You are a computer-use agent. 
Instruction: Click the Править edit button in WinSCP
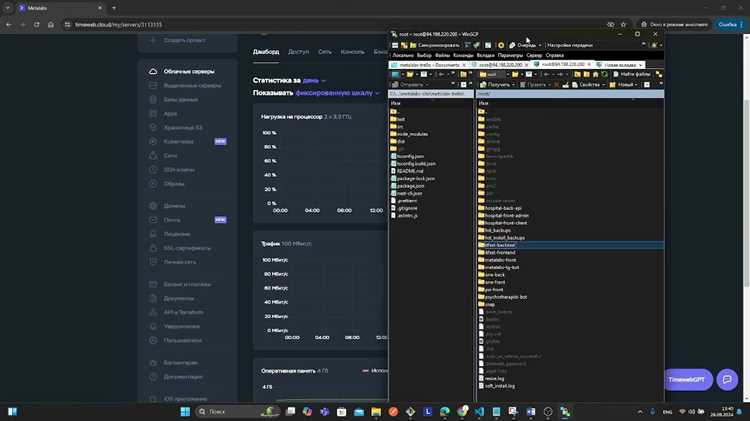[533, 85]
